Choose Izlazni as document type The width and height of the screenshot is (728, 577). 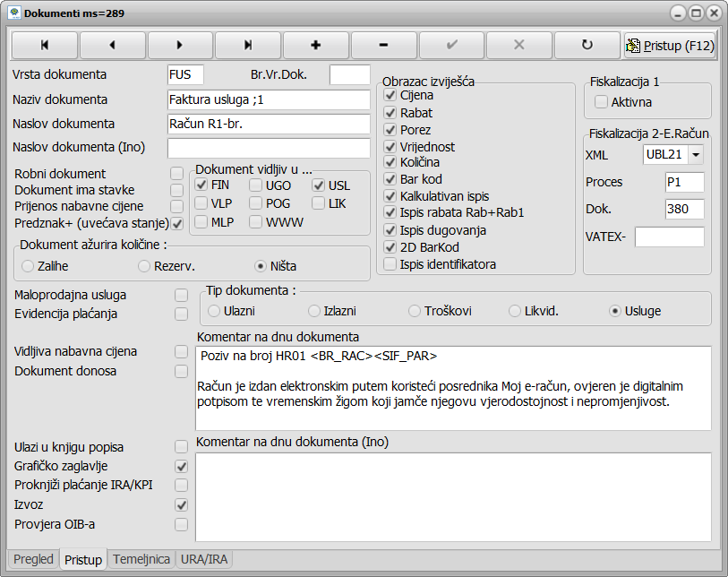tap(314, 311)
